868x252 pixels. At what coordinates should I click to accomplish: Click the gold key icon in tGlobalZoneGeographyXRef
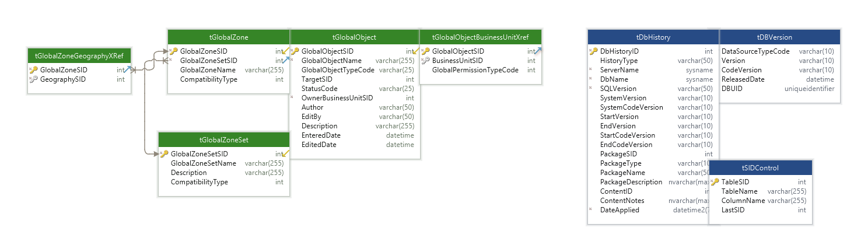point(34,70)
